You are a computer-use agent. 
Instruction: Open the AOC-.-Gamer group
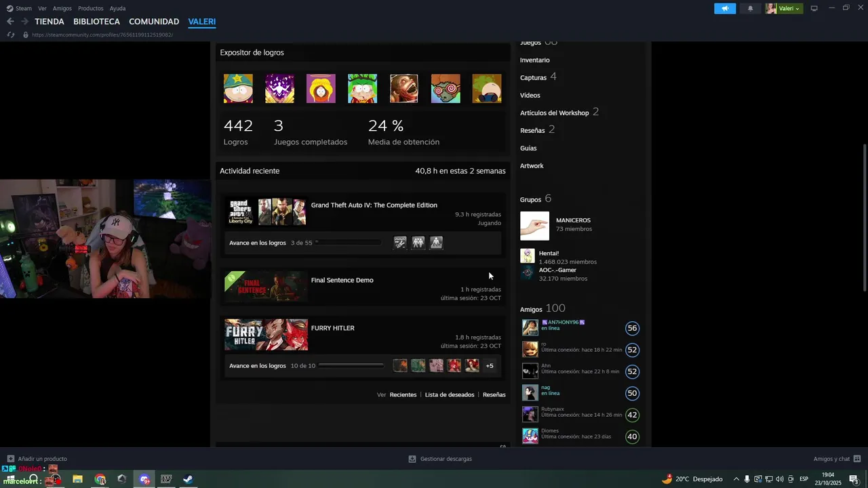557,270
